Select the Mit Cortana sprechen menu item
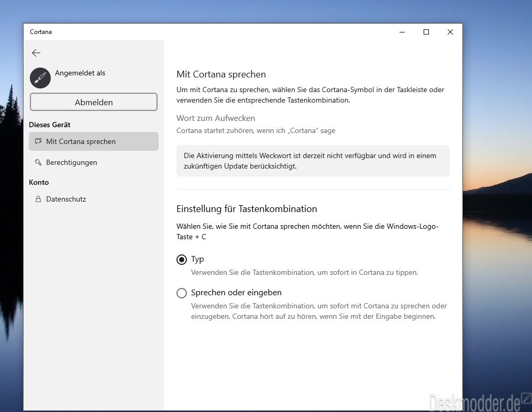Viewport: 532px width, 412px height. coord(94,141)
